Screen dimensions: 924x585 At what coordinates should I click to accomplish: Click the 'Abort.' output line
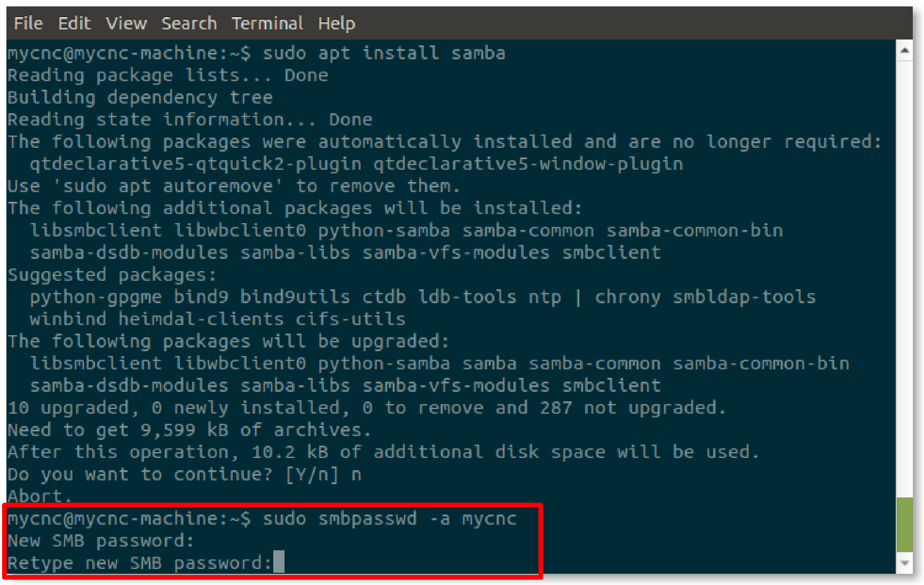[x=40, y=496]
